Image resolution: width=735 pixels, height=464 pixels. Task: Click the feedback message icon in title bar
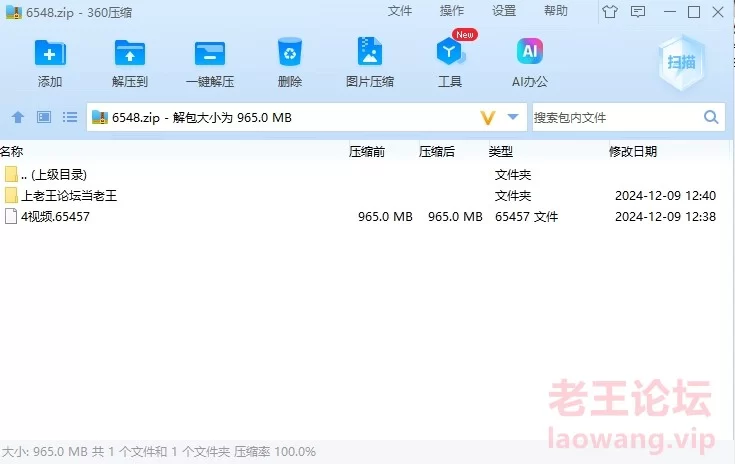click(x=638, y=11)
